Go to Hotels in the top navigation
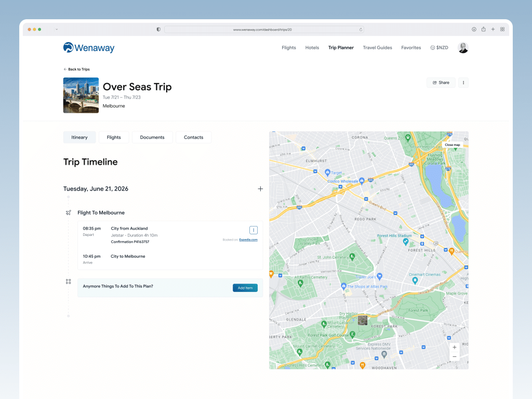 click(312, 48)
